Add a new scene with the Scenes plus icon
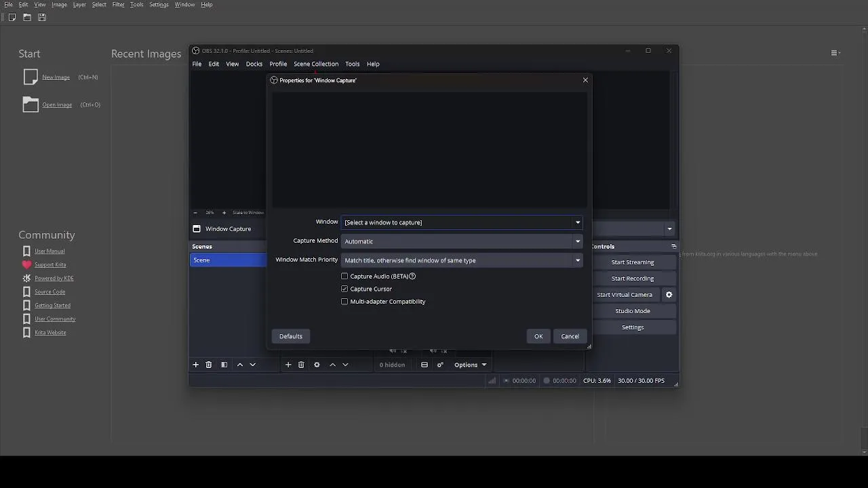Screen dimensions: 868x488 pyautogui.click(x=196, y=365)
